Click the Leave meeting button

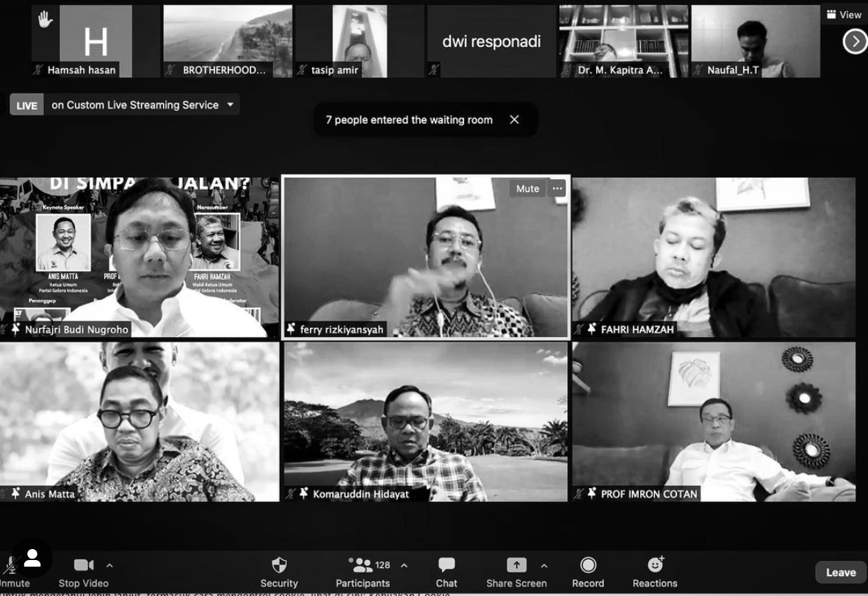pos(840,573)
